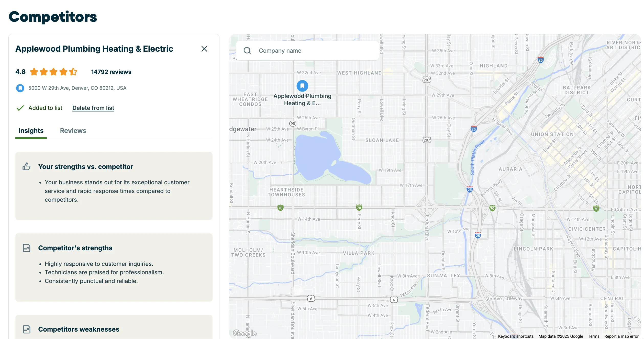Click the Google logo on the map

(245, 333)
